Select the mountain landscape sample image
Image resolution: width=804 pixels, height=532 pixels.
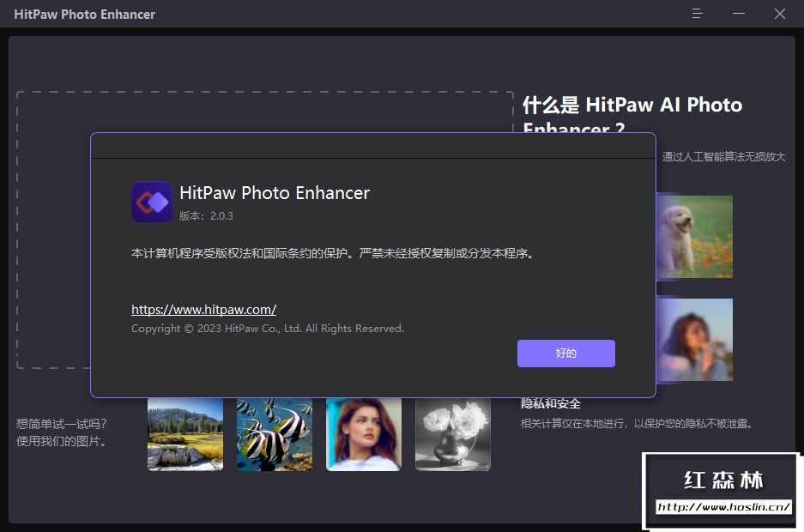(185, 434)
